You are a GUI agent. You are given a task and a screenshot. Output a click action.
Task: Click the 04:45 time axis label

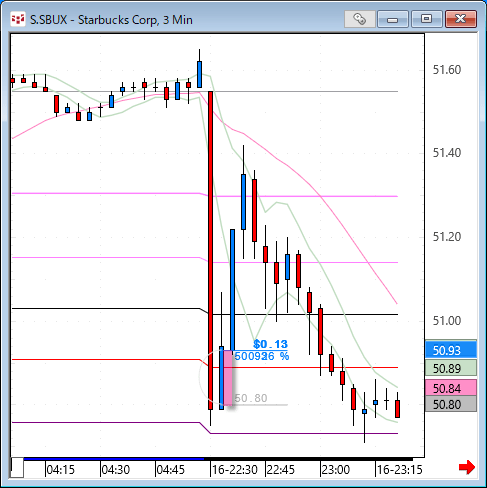coord(171,470)
